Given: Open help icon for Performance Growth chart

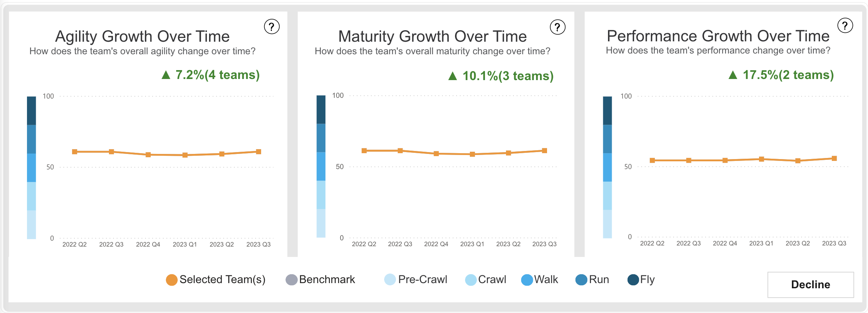Looking at the screenshot, I should [845, 25].
